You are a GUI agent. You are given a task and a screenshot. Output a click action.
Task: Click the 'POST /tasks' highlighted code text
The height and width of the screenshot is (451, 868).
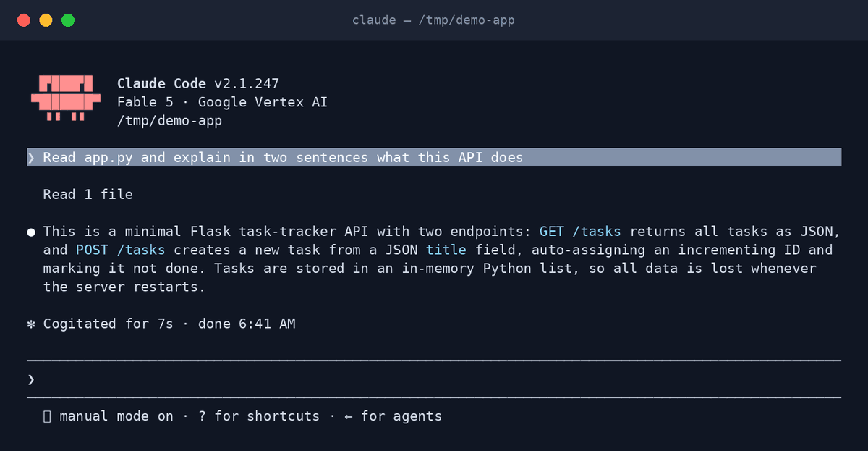[x=120, y=250]
